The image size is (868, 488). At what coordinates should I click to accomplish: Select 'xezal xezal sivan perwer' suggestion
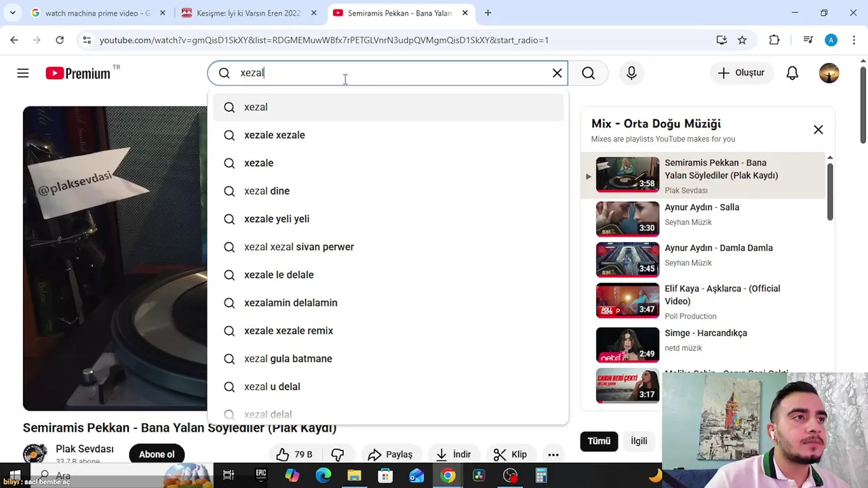coord(388,247)
